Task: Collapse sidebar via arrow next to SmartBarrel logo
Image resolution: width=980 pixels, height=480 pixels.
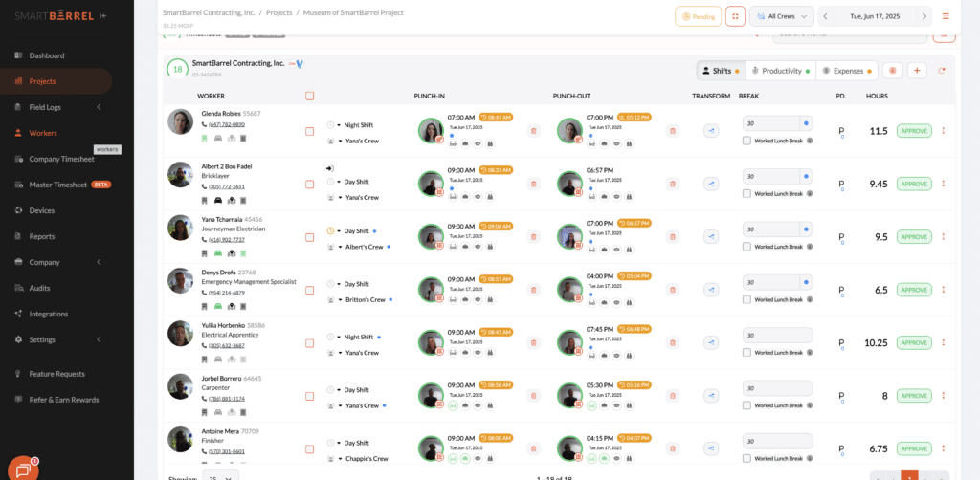Action: click(103, 15)
